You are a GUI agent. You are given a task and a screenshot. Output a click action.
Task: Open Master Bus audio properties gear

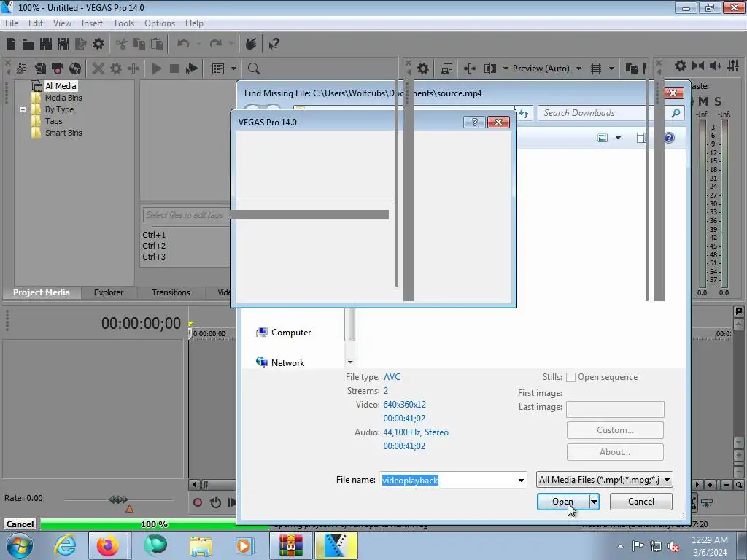(x=681, y=66)
